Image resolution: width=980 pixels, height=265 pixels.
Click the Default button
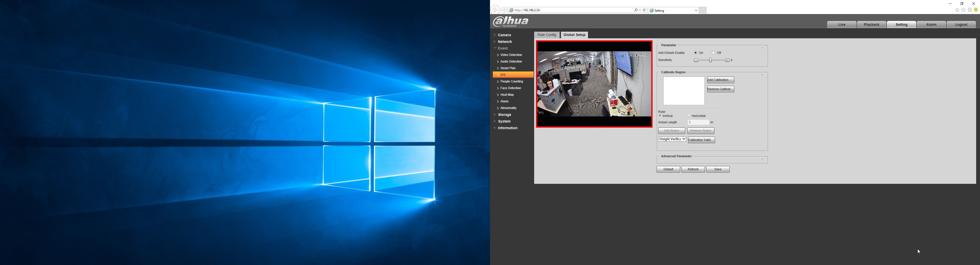pos(668,170)
